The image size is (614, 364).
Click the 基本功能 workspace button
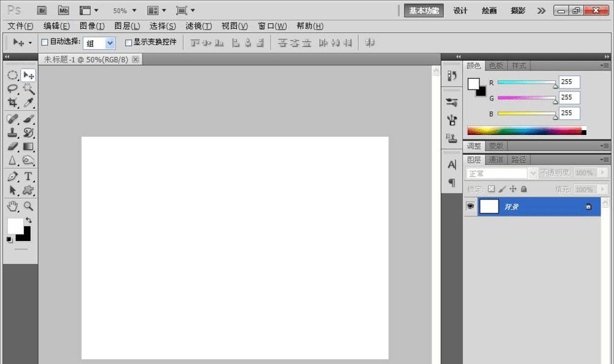424,10
